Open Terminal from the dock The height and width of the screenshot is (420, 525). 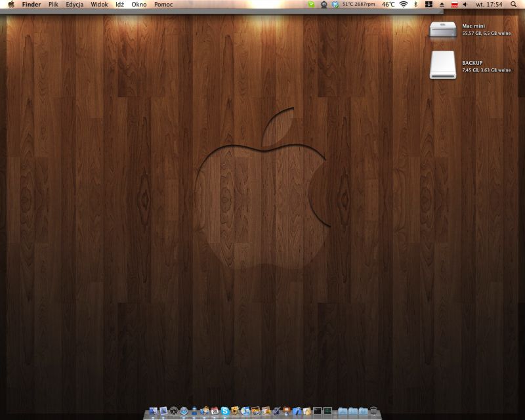coord(317,411)
